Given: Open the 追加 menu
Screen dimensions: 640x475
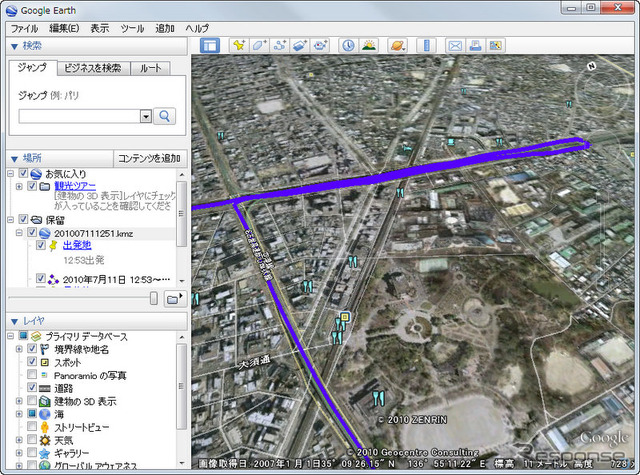Looking at the screenshot, I should [165, 28].
